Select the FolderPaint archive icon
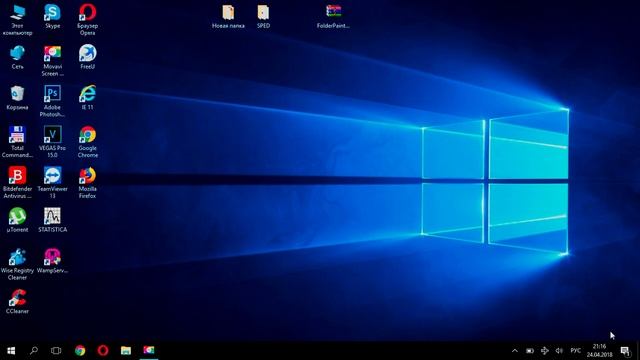This screenshot has height=360, width=640. pos(333,16)
